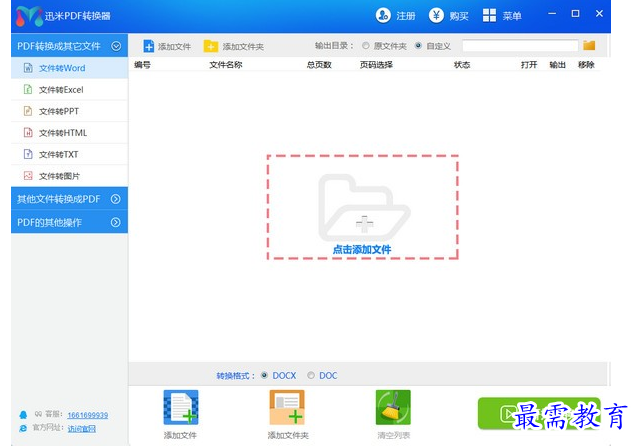Click the official website browser icon
This screenshot has height=448, width=636.
(23, 429)
